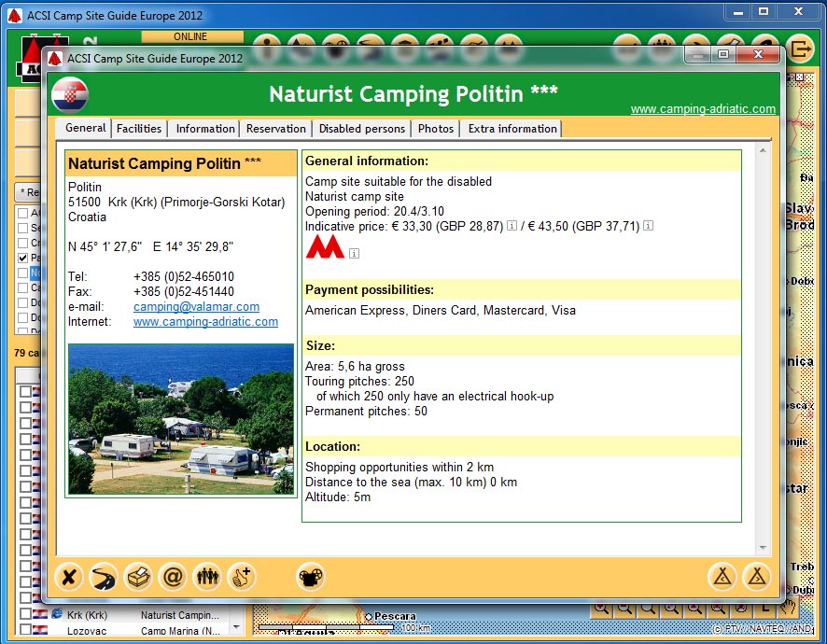The width and height of the screenshot is (827, 644).
Task: Click the fax number +385 (0)52-451440
Action: [x=184, y=292]
